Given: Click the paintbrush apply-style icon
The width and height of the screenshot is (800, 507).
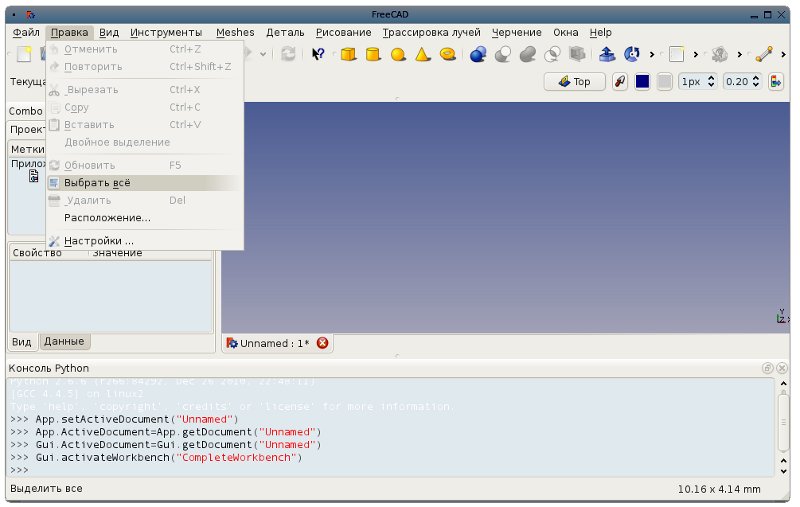Looking at the screenshot, I should click(x=620, y=82).
